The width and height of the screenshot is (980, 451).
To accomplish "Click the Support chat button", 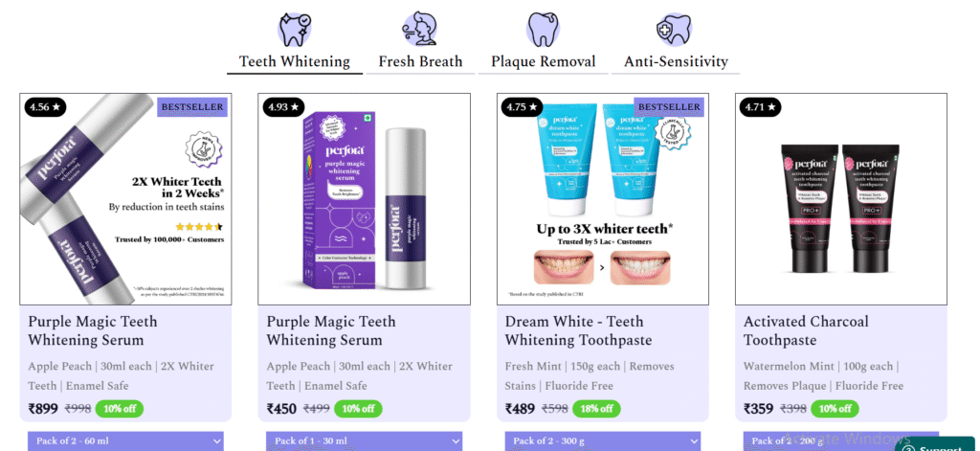I will [x=938, y=444].
